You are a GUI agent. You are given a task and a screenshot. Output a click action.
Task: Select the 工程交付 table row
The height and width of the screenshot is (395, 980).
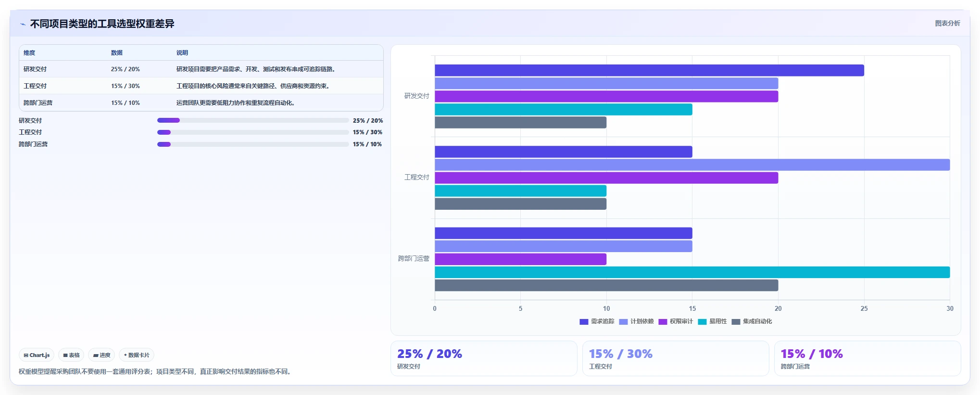(x=201, y=86)
